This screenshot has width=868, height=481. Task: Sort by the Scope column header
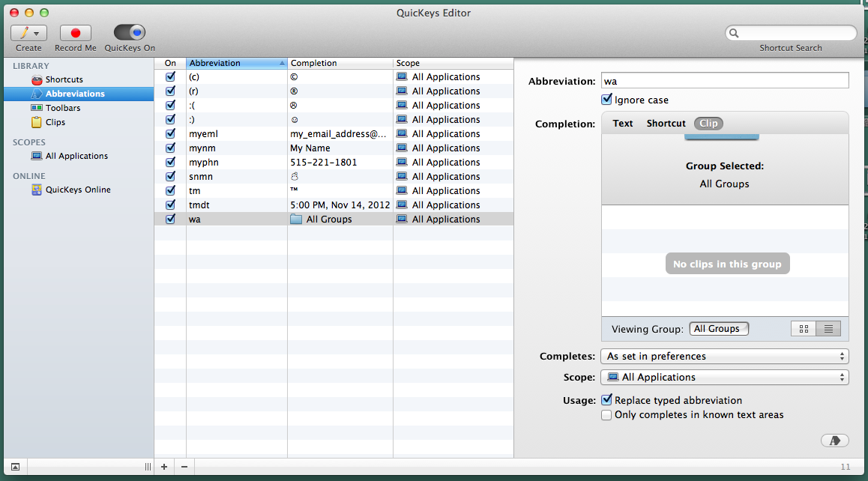coord(453,63)
